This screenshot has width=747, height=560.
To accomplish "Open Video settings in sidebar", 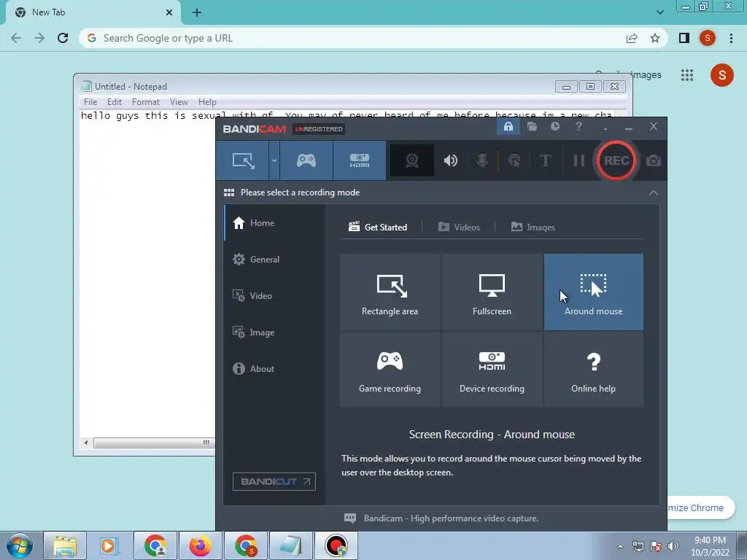I will tap(274, 296).
